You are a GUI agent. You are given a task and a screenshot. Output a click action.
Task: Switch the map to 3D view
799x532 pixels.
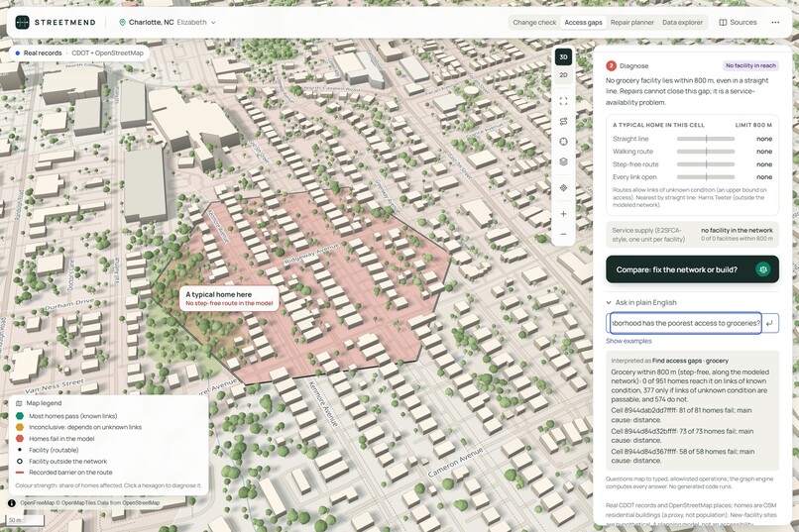(563, 57)
